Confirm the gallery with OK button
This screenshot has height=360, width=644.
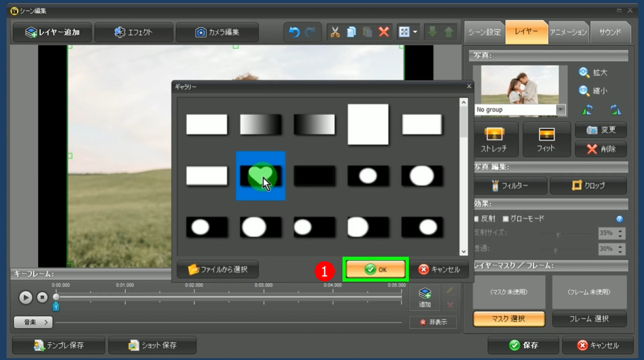point(376,269)
